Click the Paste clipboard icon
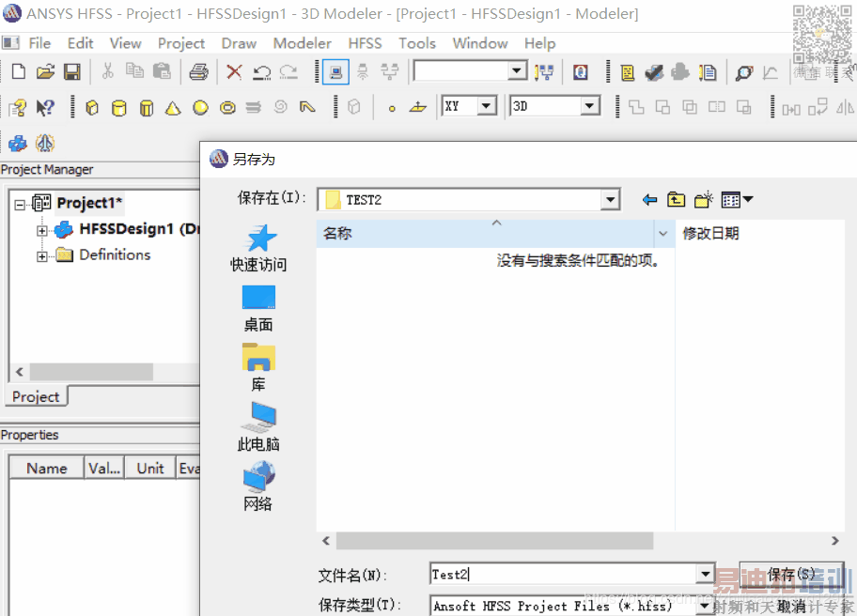Image resolution: width=857 pixels, height=616 pixels. pyautogui.click(x=162, y=71)
